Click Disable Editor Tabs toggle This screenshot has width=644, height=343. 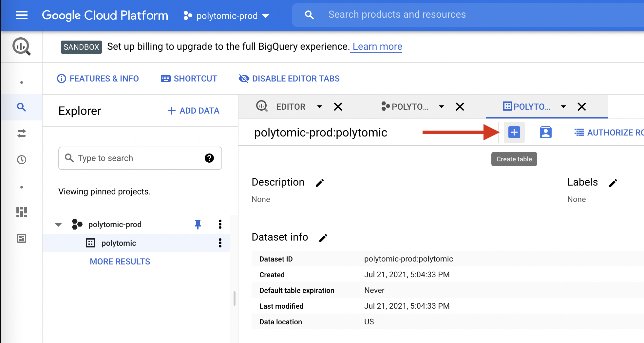point(289,79)
